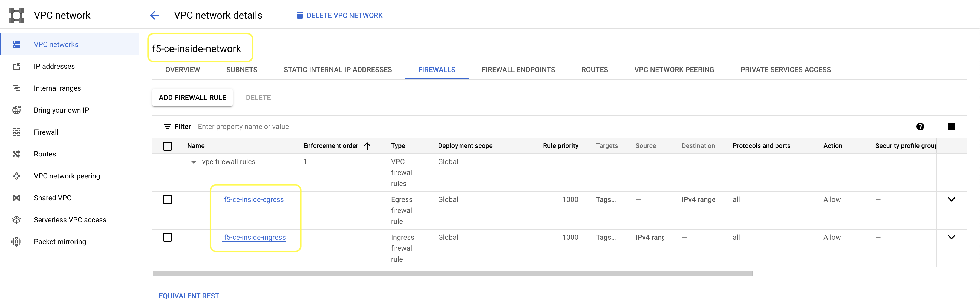The height and width of the screenshot is (303, 980).
Task: Expand details of the ingress firewall row
Action: coord(951,237)
